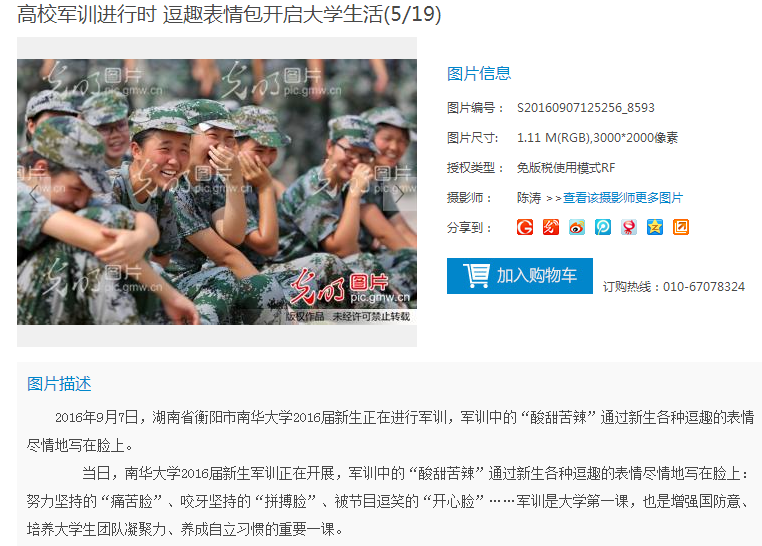Image resolution: width=762 pixels, height=546 pixels.
Task: Click the gallery title 高校军训进行时
Action: 87,14
